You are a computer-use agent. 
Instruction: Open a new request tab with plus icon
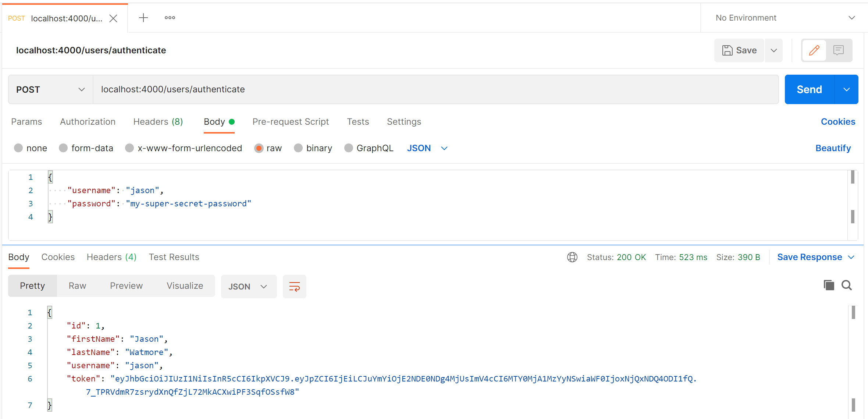coord(143,18)
